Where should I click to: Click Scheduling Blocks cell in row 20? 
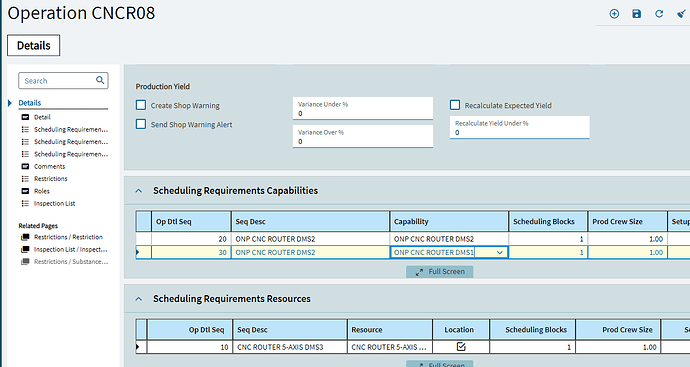548,239
